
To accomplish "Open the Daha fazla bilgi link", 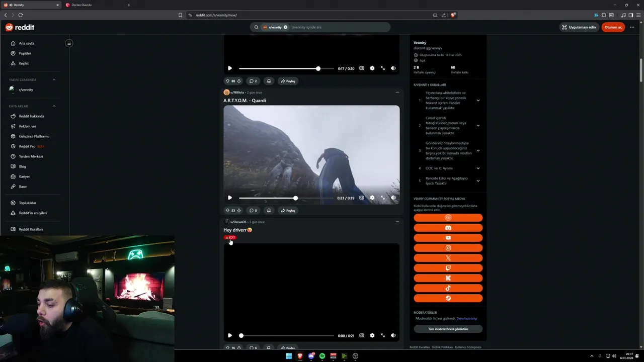I will 467,318.
